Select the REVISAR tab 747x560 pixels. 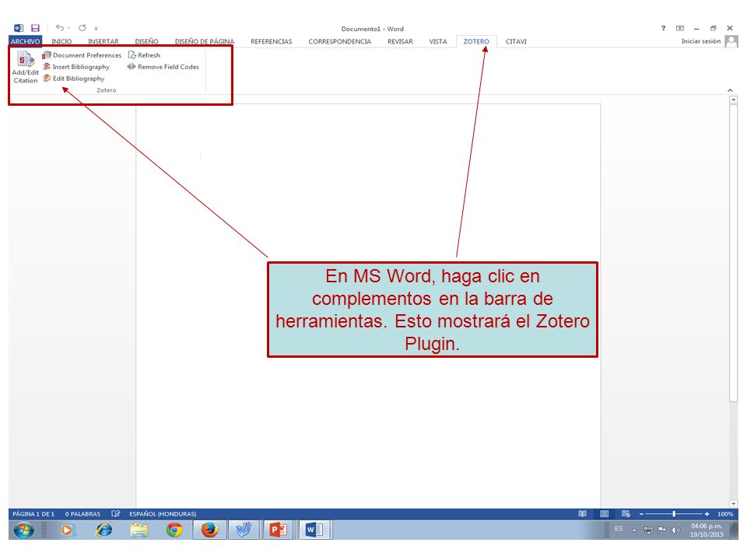400,41
